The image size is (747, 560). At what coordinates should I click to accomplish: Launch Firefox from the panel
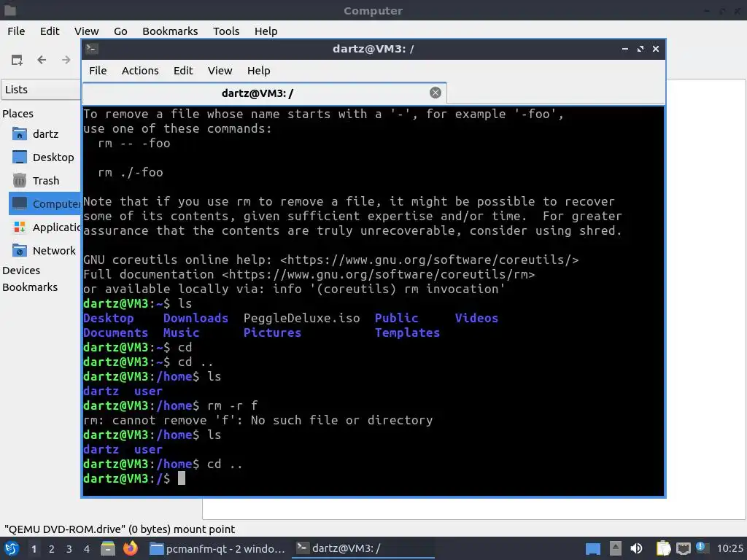tap(130, 548)
